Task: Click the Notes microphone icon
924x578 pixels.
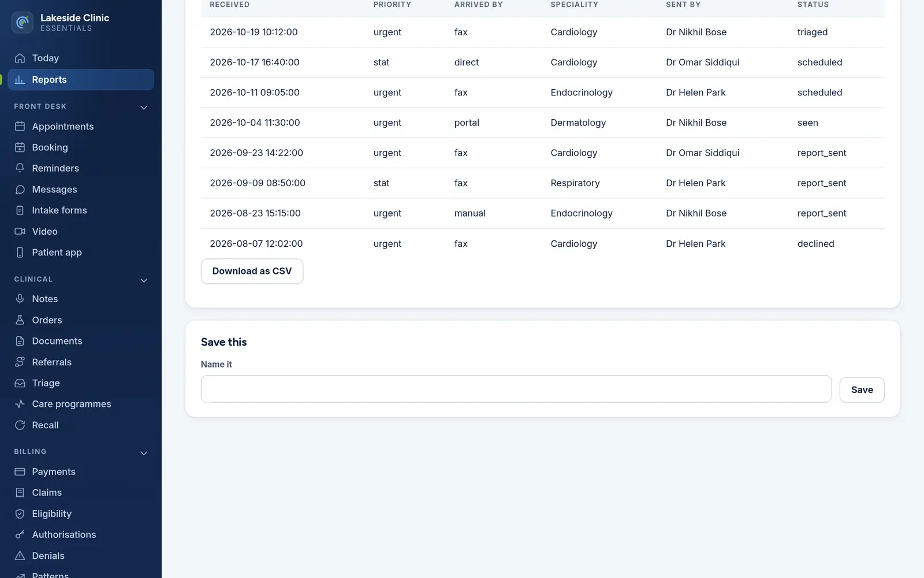Action: click(20, 299)
